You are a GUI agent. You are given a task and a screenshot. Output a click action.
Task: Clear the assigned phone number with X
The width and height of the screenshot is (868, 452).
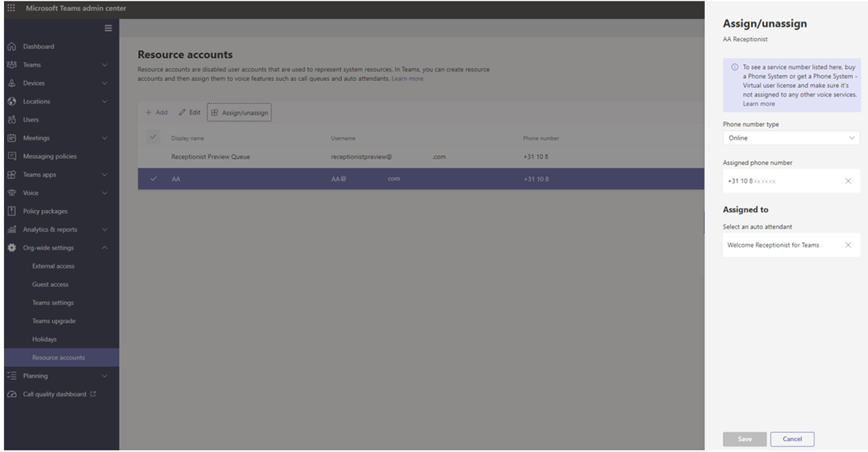(x=848, y=181)
